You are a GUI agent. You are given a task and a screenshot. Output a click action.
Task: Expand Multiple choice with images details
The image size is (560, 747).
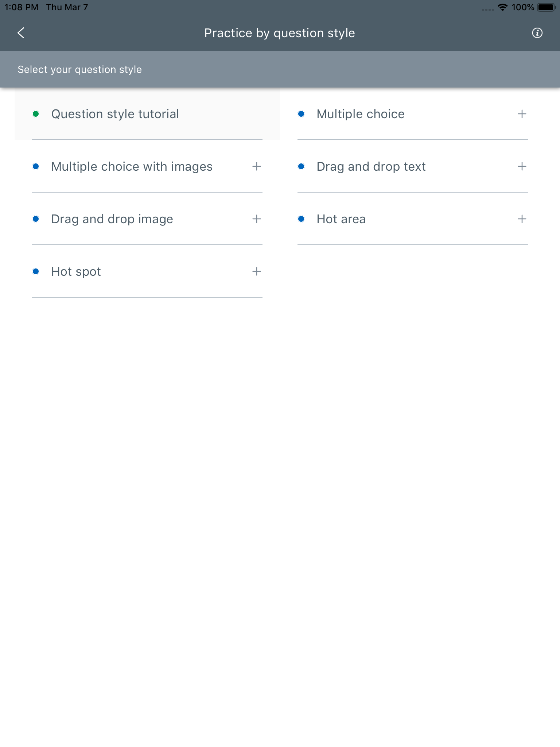[256, 166]
